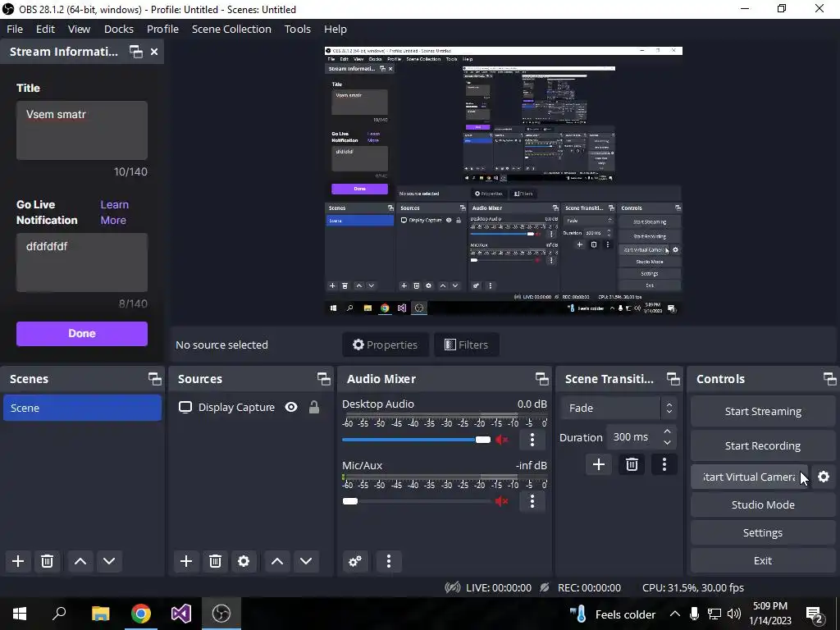Screen dimensions: 840x630
Task: Open source properties gear in Sources panel
Action: click(x=244, y=561)
